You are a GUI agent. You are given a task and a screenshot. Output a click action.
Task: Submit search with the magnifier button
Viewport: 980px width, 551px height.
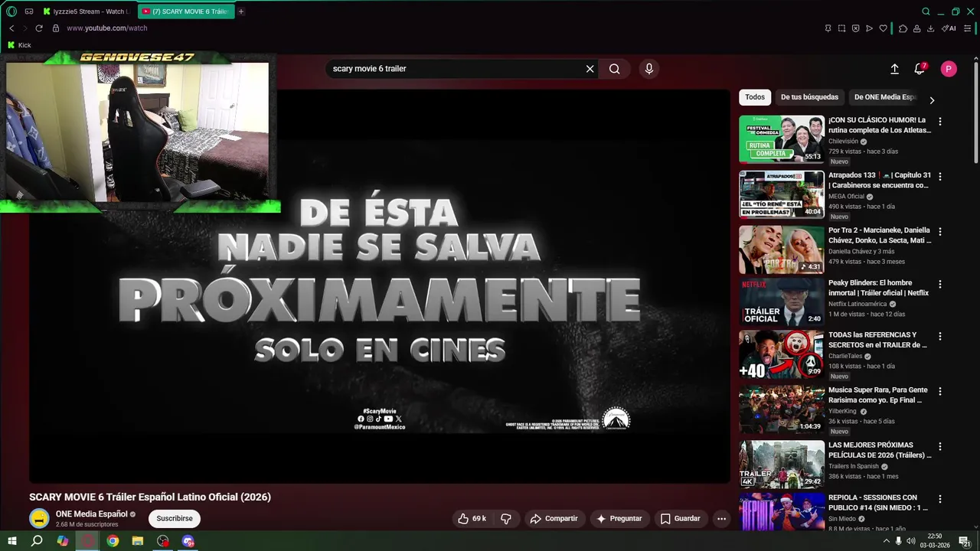[614, 69]
